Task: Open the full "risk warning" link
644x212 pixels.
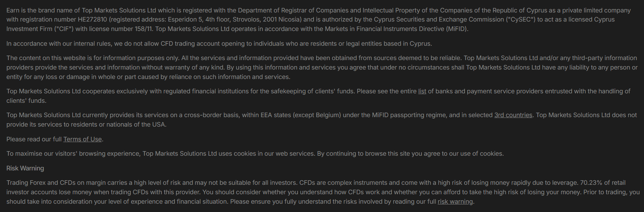Action: (455, 202)
